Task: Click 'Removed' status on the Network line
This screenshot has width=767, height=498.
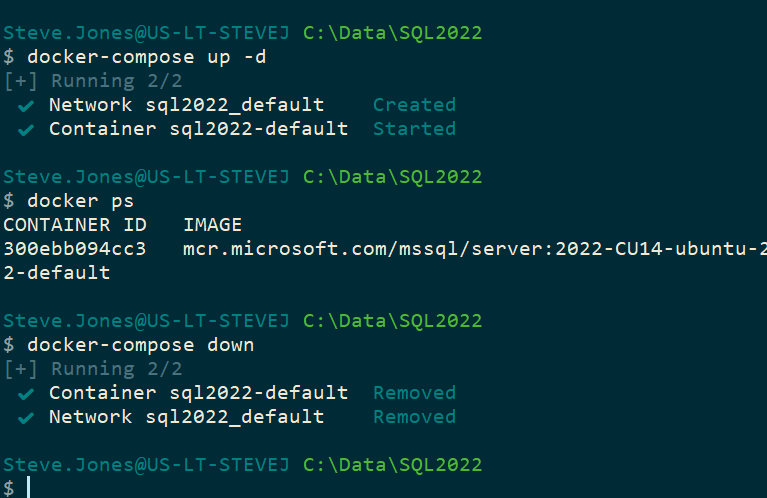Action: (414, 417)
